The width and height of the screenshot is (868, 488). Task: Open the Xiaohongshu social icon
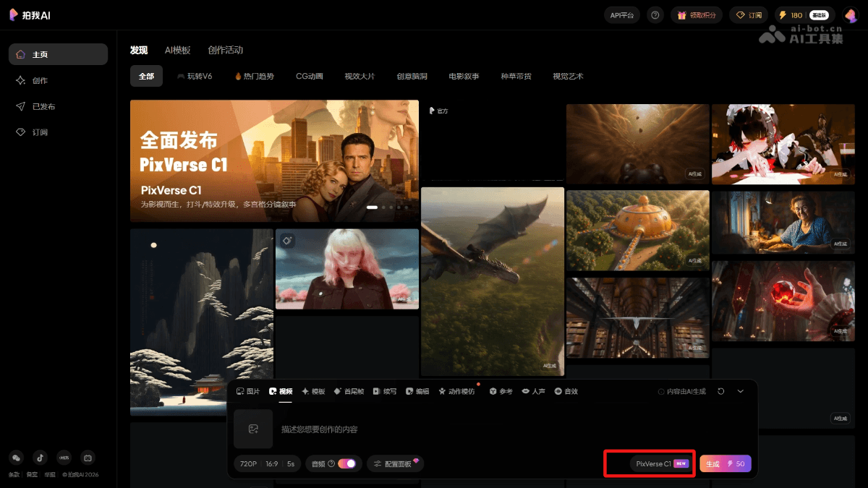pyautogui.click(x=64, y=458)
